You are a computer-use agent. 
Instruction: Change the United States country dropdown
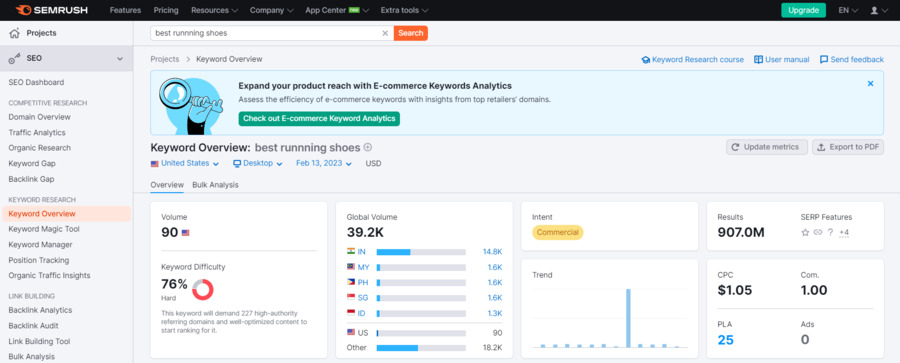[x=185, y=163]
